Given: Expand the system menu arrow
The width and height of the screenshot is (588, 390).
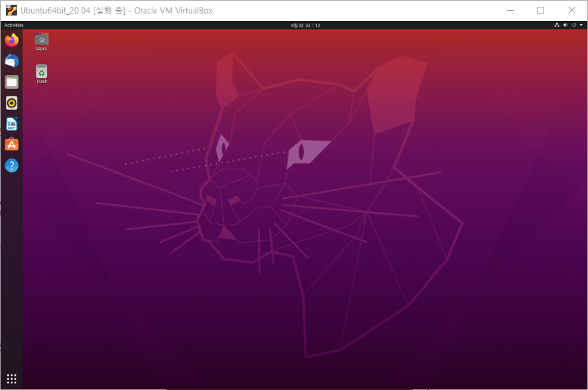Looking at the screenshot, I should click(x=581, y=25).
